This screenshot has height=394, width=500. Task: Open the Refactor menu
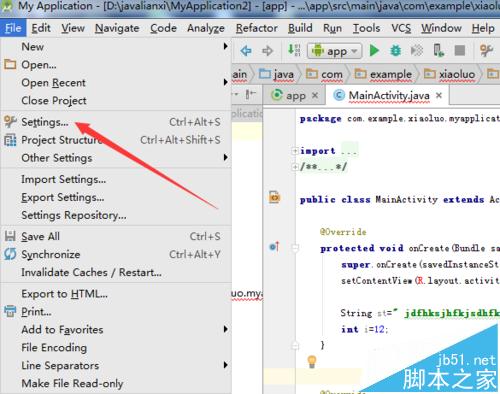257,28
